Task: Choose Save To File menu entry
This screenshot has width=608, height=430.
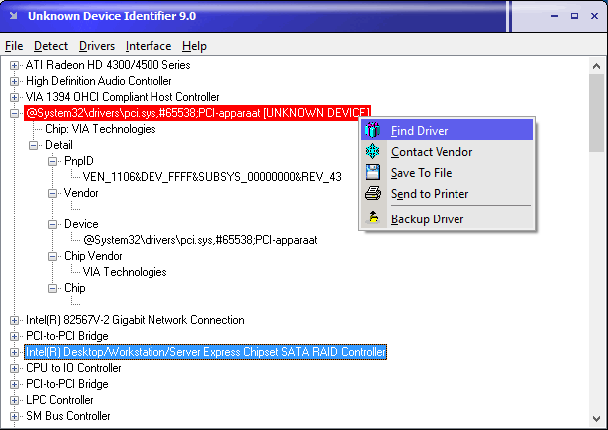Action: pyautogui.click(x=447, y=172)
